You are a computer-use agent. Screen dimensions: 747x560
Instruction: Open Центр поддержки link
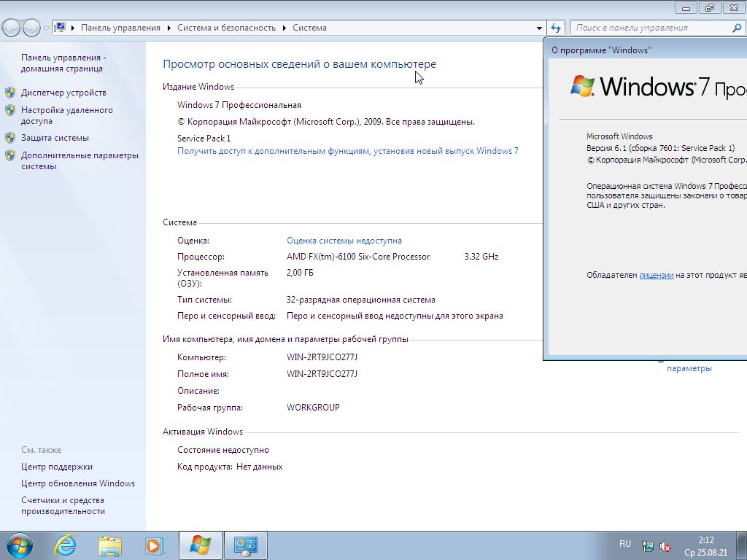tap(57, 467)
